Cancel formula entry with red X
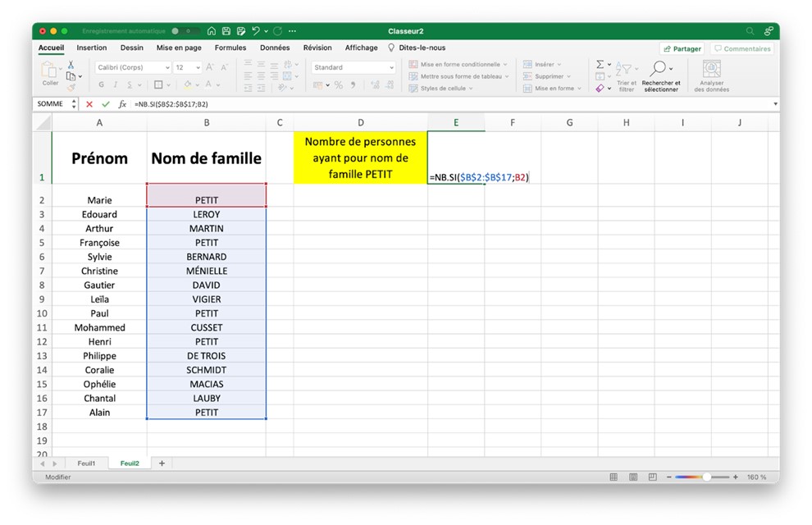This screenshot has height=525, width=812. pos(89,103)
